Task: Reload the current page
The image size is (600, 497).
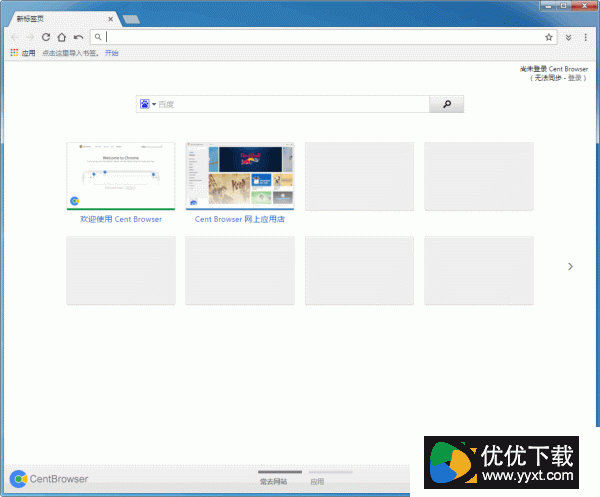Action: pyautogui.click(x=46, y=37)
